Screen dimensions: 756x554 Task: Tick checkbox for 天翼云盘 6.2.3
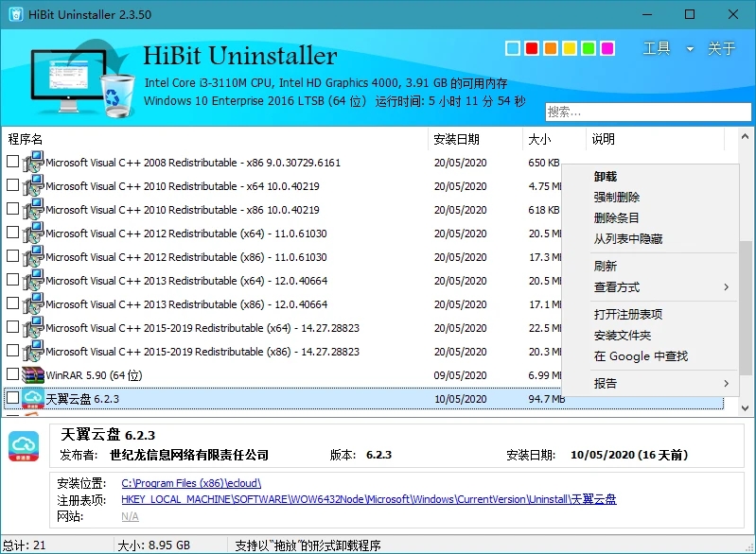13,397
